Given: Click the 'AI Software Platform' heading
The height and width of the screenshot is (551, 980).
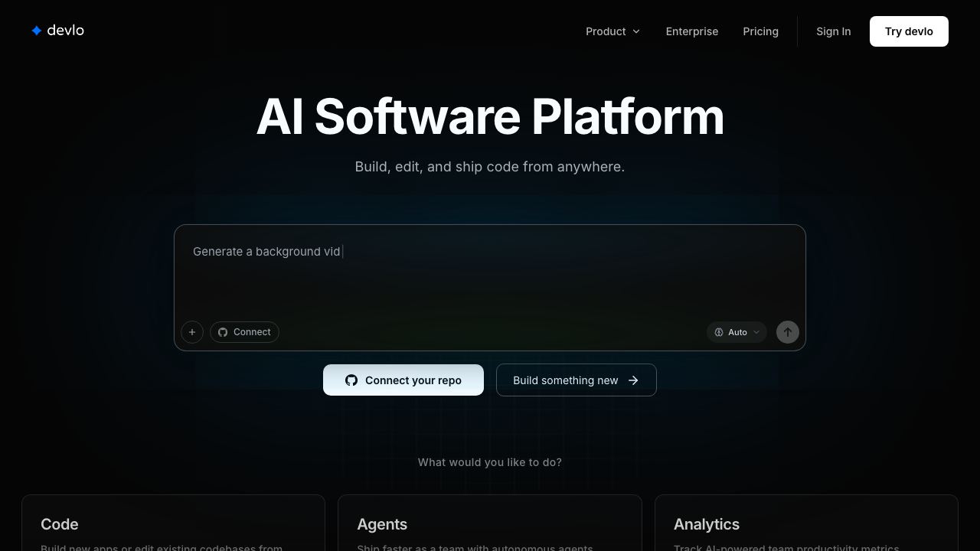Looking at the screenshot, I should point(490,117).
